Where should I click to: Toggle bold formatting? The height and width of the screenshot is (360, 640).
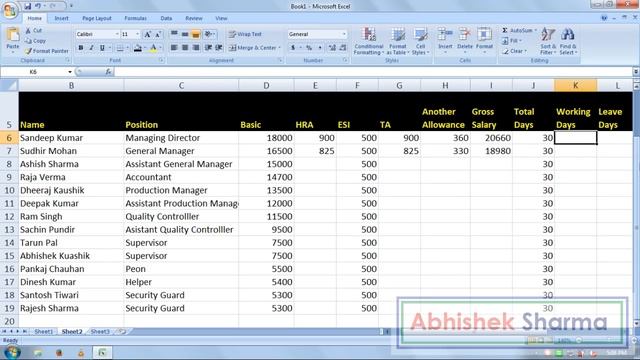(x=80, y=48)
